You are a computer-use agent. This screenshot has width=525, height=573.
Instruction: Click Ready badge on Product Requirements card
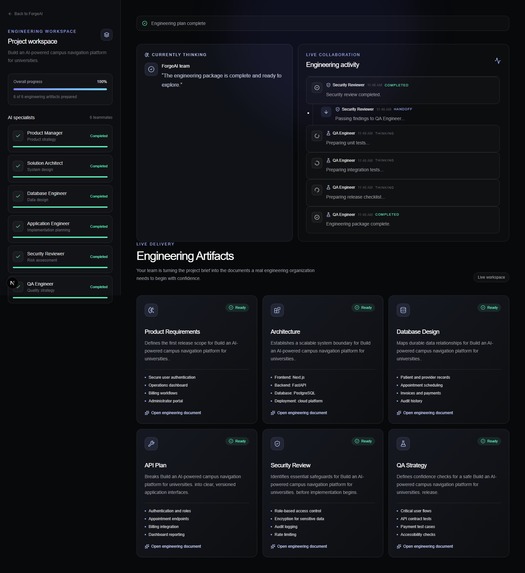pyautogui.click(x=237, y=308)
